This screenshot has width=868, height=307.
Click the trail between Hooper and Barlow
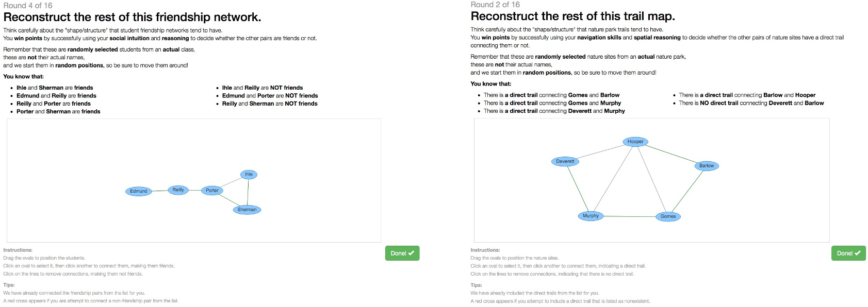pyautogui.click(x=670, y=153)
